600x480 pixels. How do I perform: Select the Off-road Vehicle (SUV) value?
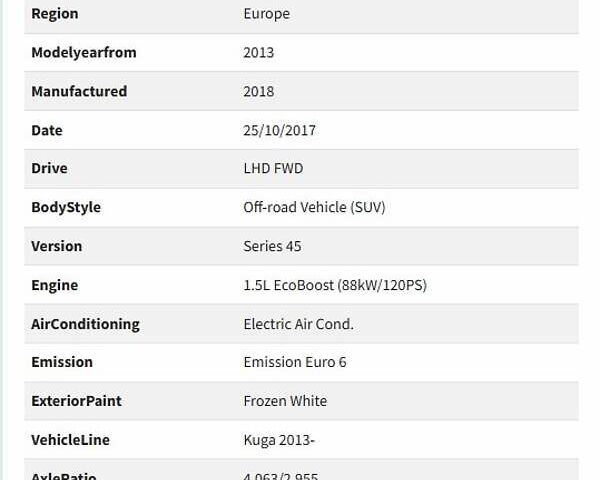coord(314,207)
